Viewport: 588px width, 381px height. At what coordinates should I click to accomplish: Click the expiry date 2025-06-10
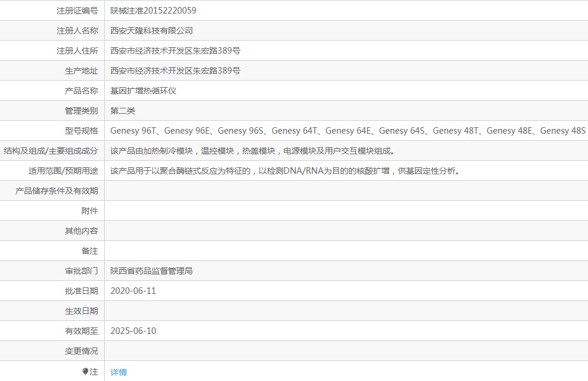click(x=133, y=331)
